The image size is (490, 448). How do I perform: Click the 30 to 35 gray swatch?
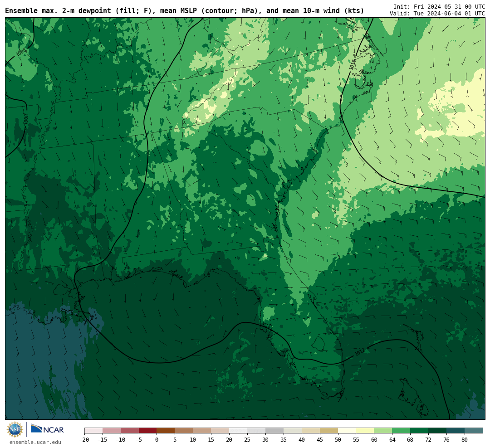coord(274,431)
